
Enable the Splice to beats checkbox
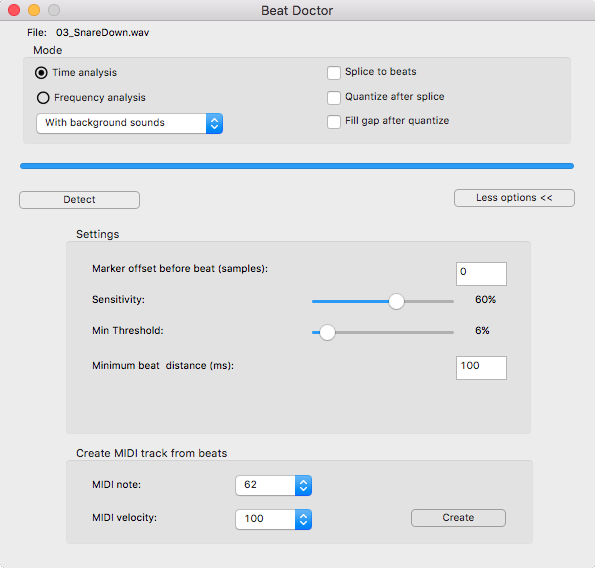(334, 73)
